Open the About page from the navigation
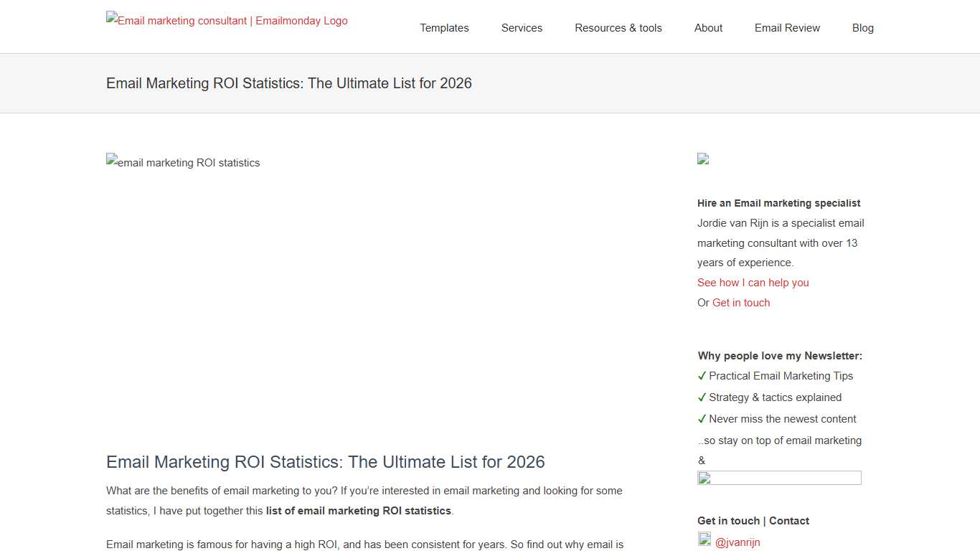The height and width of the screenshot is (551, 980). pyautogui.click(x=708, y=28)
